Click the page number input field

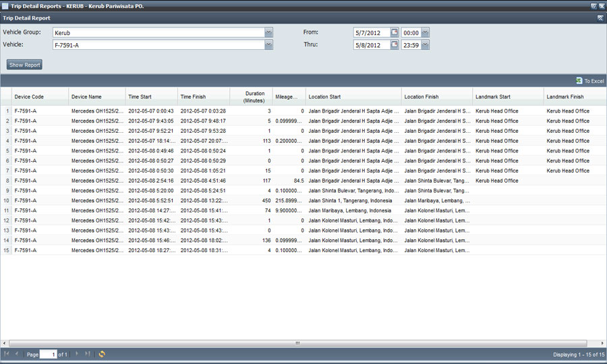[48, 354]
